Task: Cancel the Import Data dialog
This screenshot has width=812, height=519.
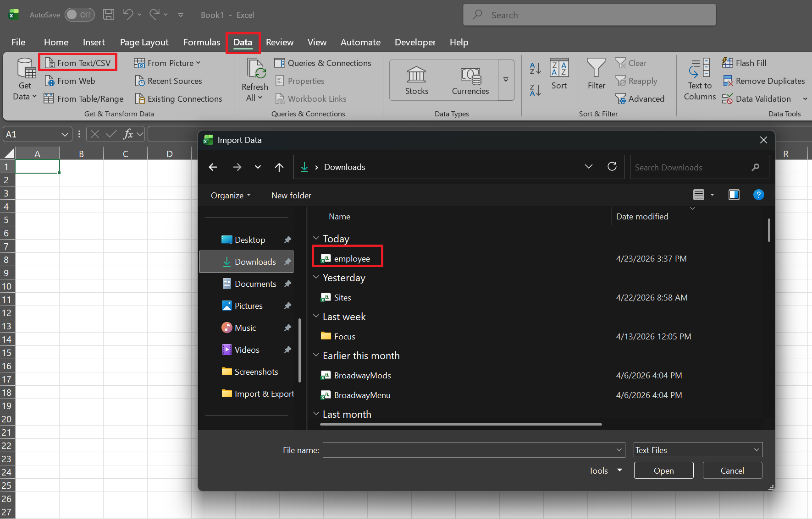Action: coord(732,470)
